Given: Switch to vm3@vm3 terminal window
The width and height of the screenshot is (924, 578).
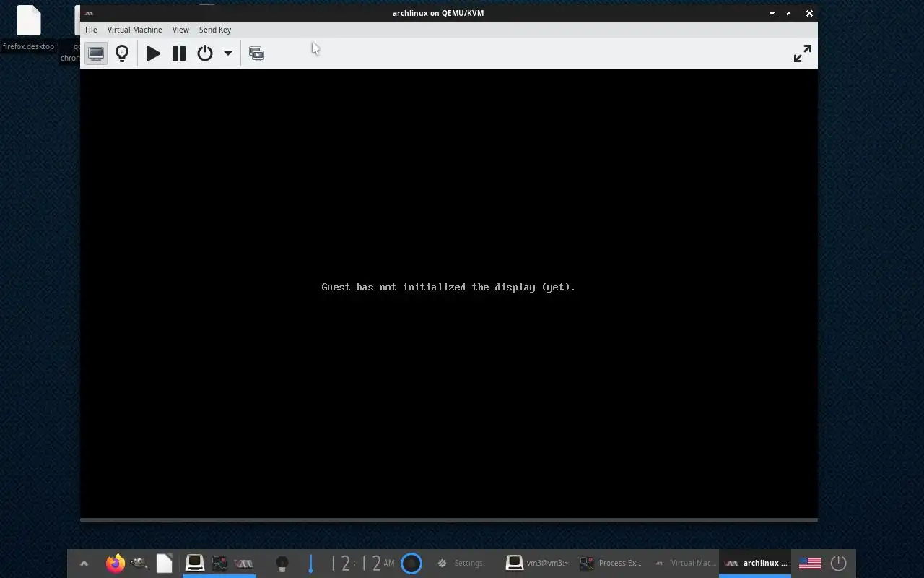Looking at the screenshot, I should [536, 564].
